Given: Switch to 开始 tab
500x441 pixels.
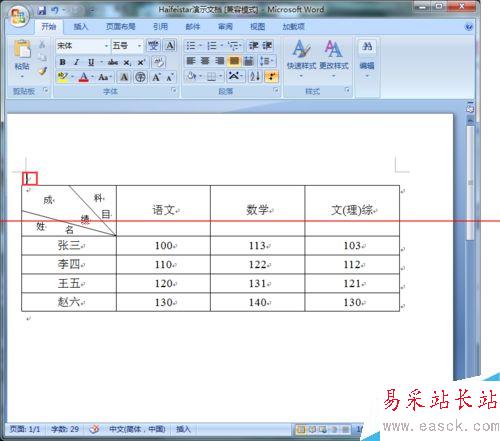Looking at the screenshot, I should [x=49, y=26].
